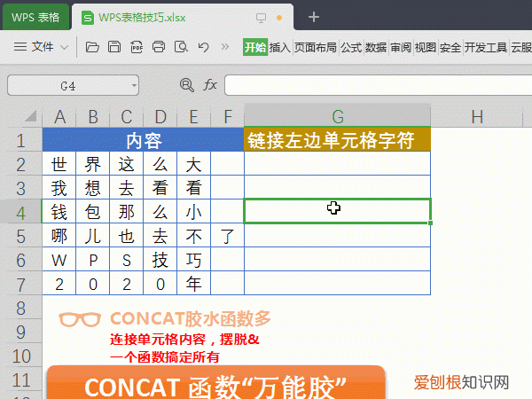Open the Print Preview icon
Viewport: 532px width, 399px height.
[181, 47]
